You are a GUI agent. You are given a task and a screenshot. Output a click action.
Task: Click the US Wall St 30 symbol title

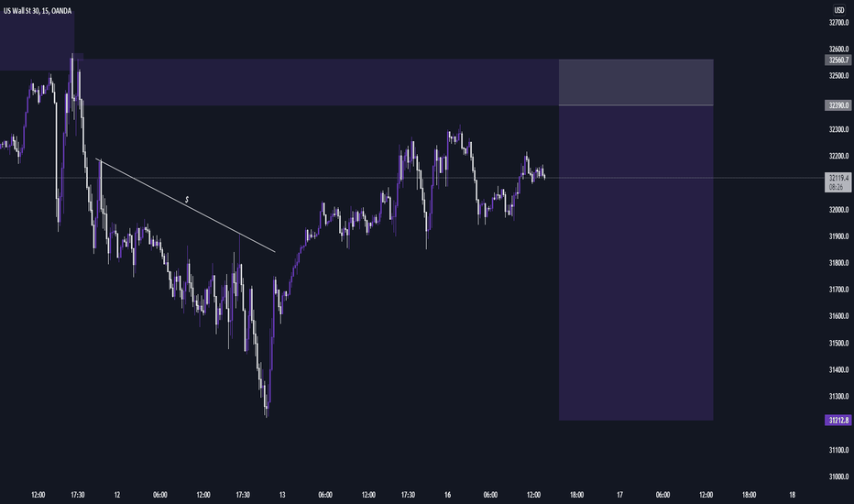(37, 11)
